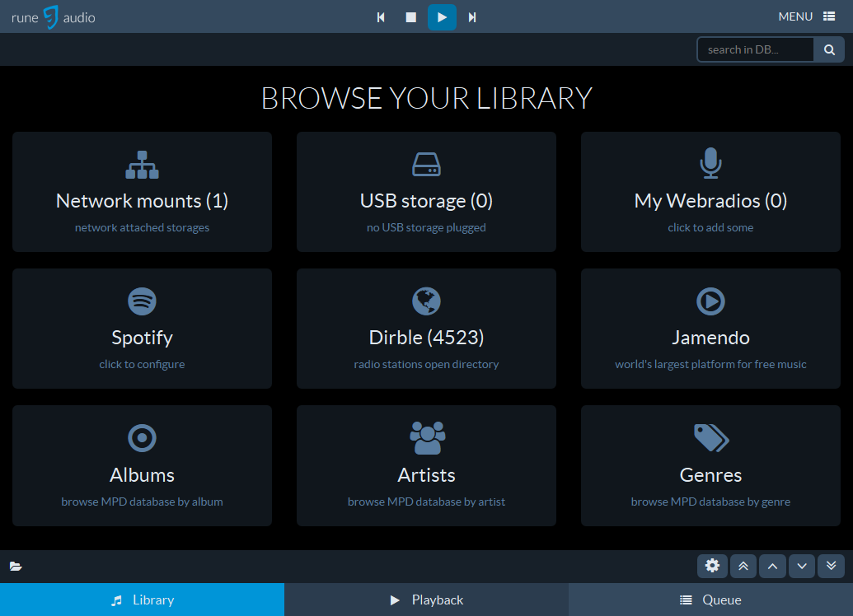
Task: Switch to the Queue tab
Action: pyautogui.click(x=710, y=600)
